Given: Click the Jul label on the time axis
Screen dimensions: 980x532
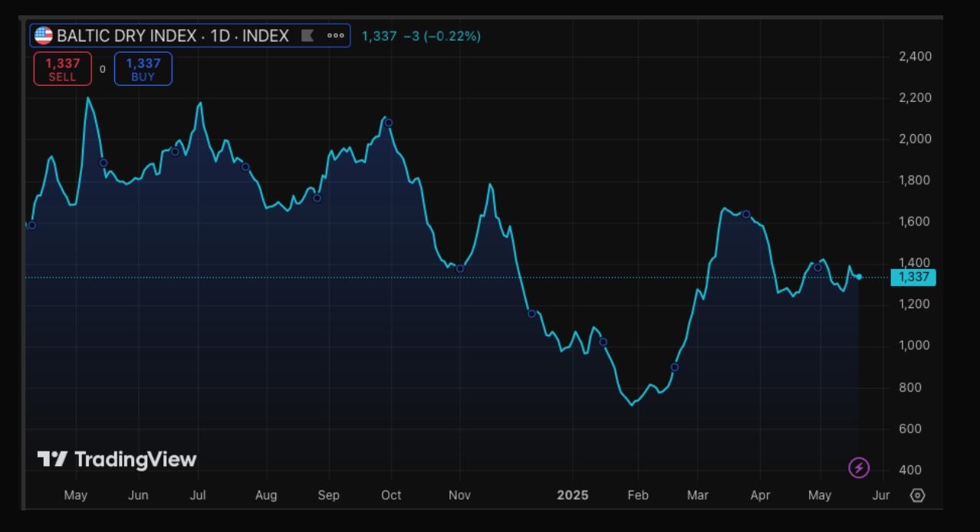Looking at the screenshot, I should 199,495.
